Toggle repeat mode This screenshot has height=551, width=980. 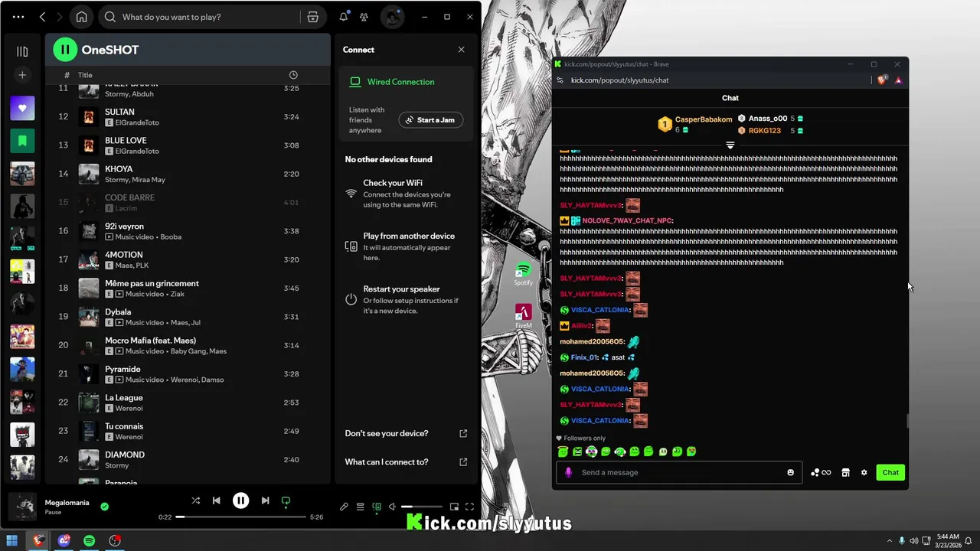(286, 500)
